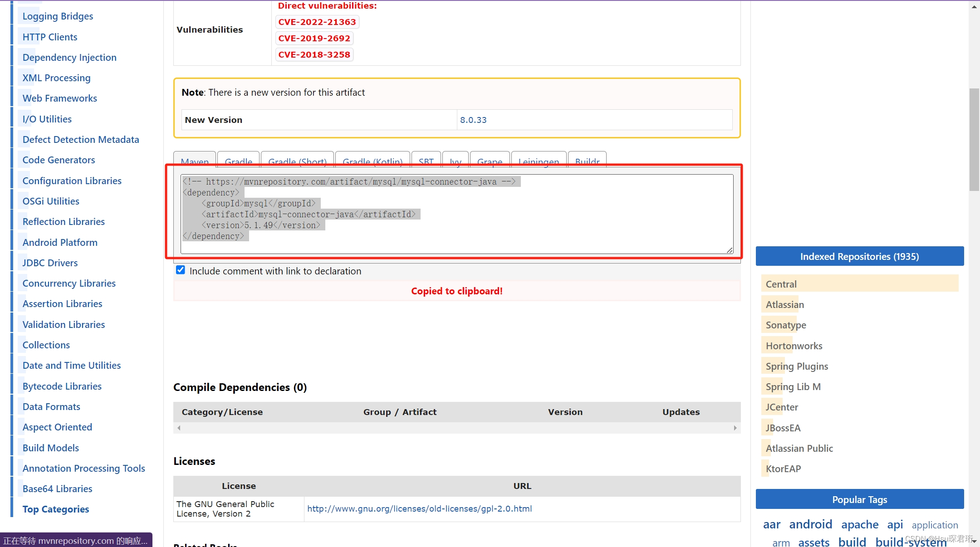Screen dimensions: 980x547
Task: Click the api popular tag
Action: click(895, 524)
